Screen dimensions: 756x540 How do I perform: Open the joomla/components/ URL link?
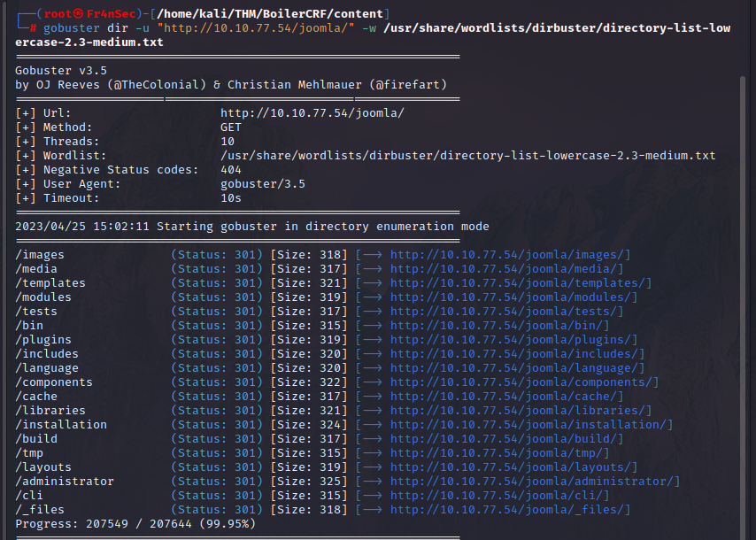[x=518, y=382]
